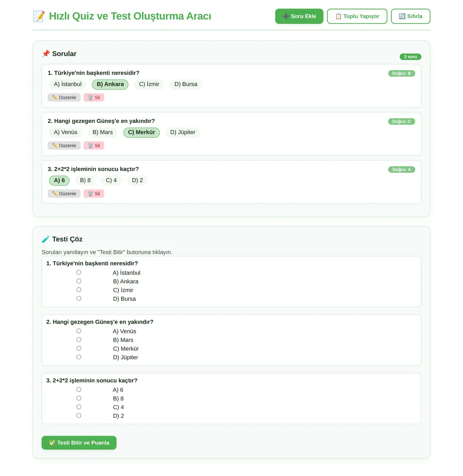
Task: Delete the 2+2*2 question
Action: (94, 193)
